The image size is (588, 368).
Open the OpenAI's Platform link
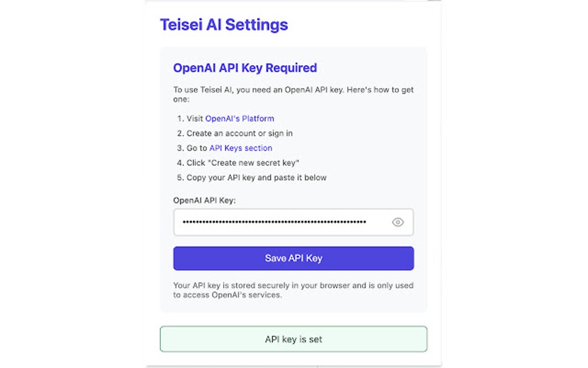pos(240,118)
